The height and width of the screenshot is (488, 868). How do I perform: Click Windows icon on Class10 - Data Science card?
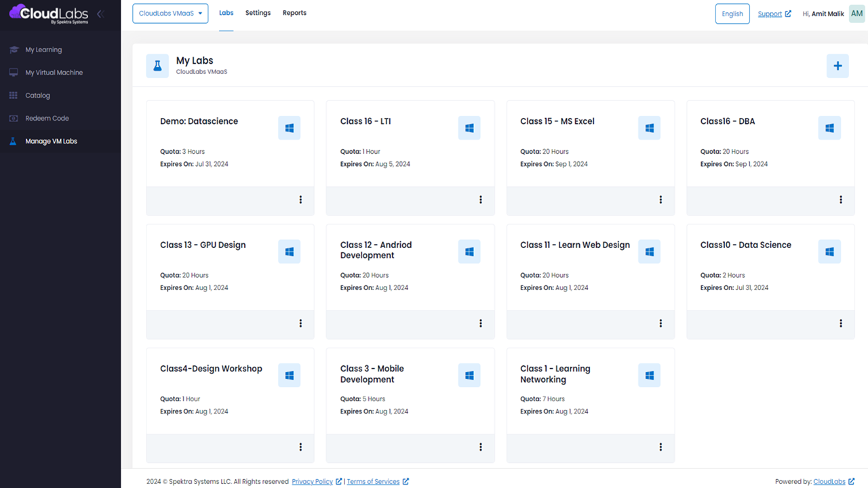829,251
